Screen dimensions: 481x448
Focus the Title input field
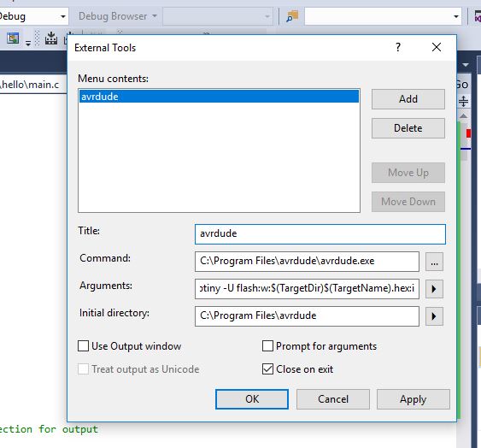point(320,234)
